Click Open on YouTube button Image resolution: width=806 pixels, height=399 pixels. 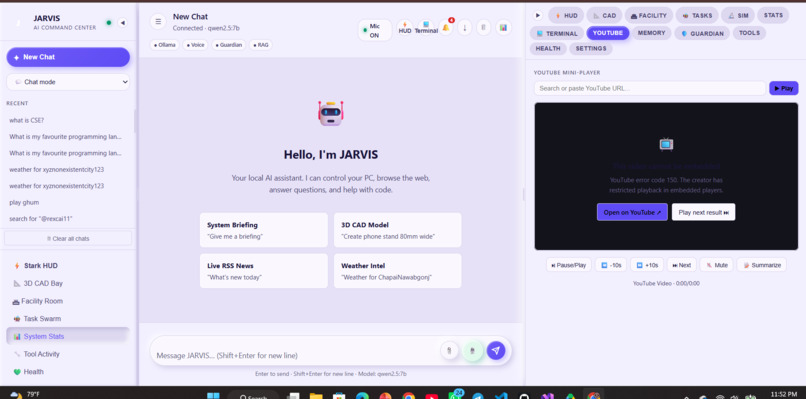coord(632,212)
